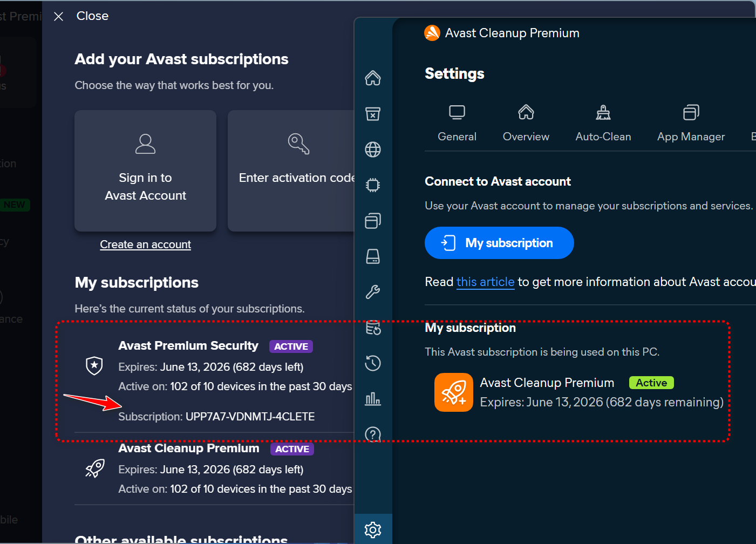
Task: Click 'Expires: June 13, 2026 (682 days remaining)'
Action: [x=602, y=402]
